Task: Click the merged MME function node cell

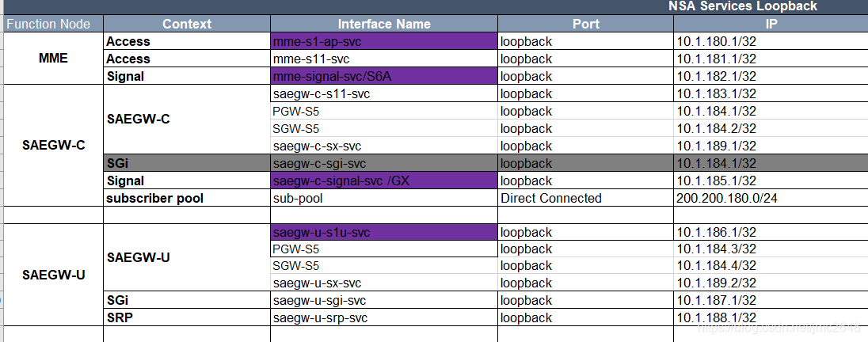Action: coord(54,59)
